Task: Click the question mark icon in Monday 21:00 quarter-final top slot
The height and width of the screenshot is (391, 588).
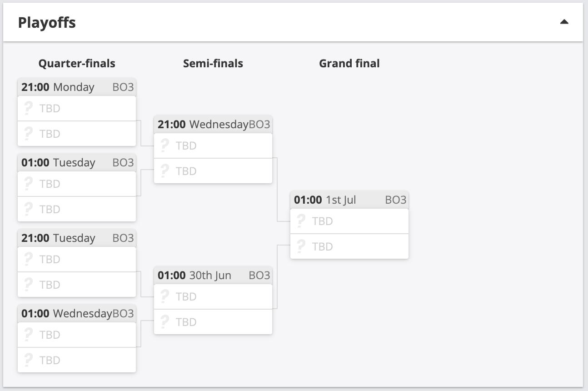Action: (x=28, y=108)
